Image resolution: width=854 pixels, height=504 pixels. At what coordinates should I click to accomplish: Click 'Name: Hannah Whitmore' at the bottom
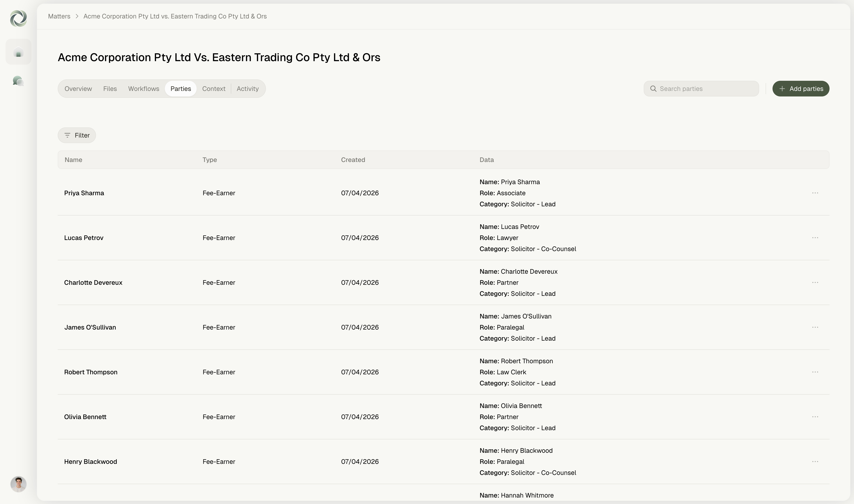tap(516, 495)
